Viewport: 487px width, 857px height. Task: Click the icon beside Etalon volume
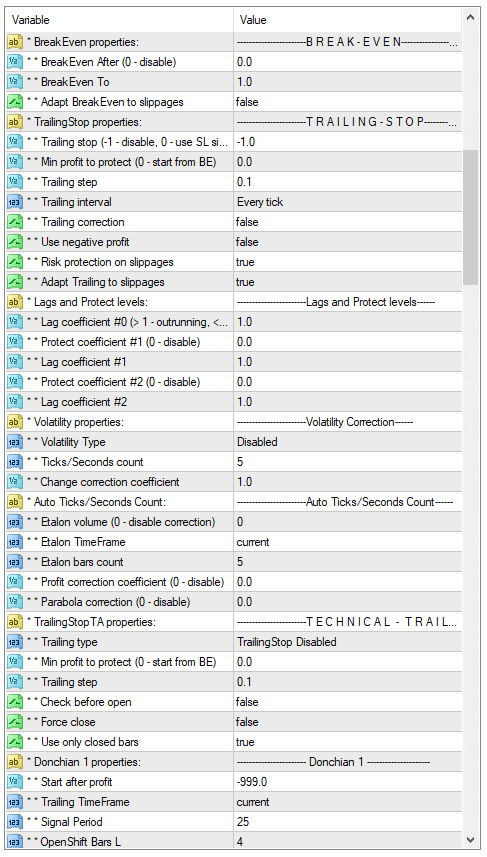click(x=15, y=522)
